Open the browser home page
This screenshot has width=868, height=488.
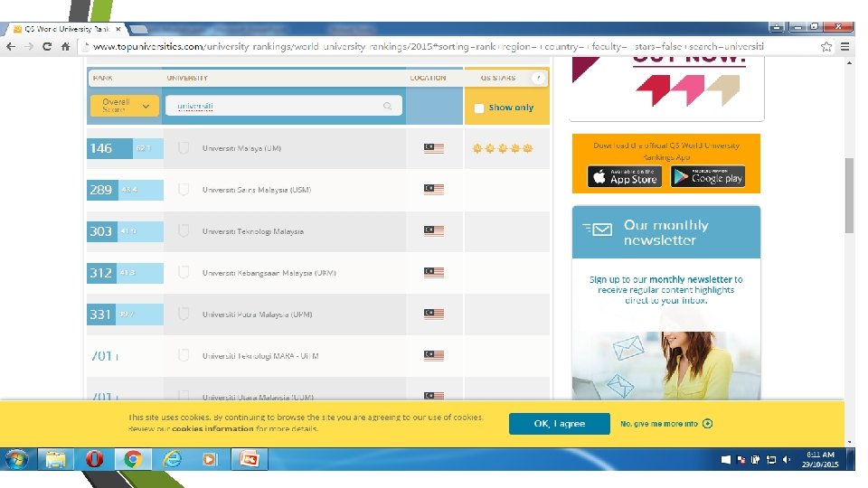(x=65, y=46)
